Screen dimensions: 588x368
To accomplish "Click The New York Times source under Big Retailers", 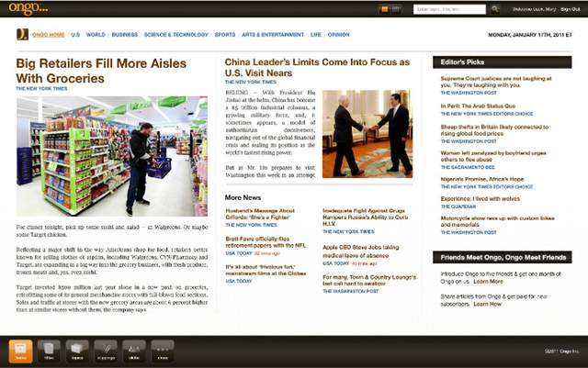I will tap(41, 89).
